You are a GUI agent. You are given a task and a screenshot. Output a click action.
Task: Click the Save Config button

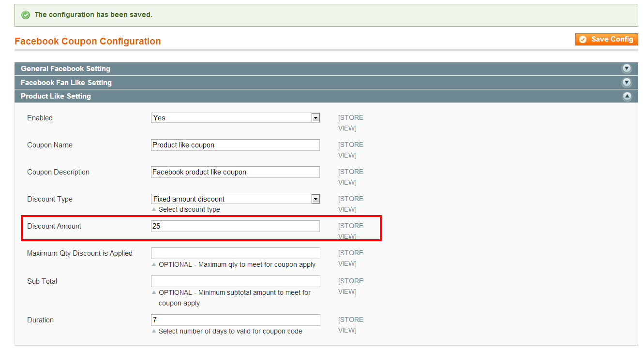pos(607,39)
